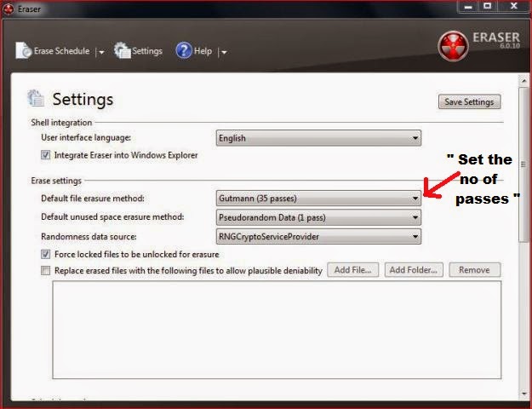
Task: Click the Add Folder... button
Action: point(414,270)
